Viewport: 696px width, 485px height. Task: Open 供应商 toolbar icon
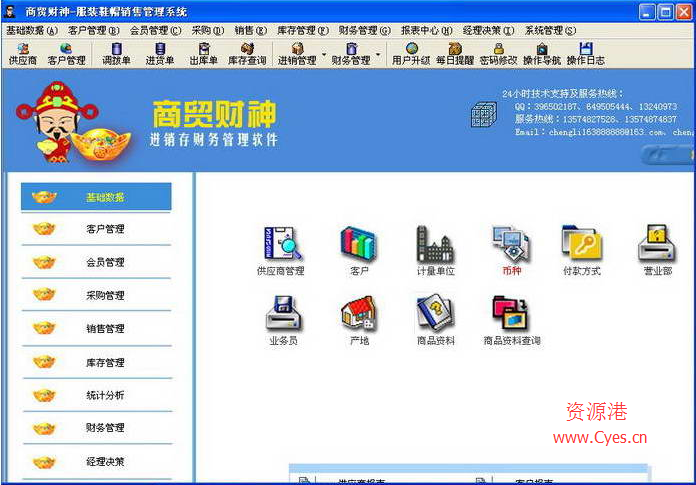(23, 54)
